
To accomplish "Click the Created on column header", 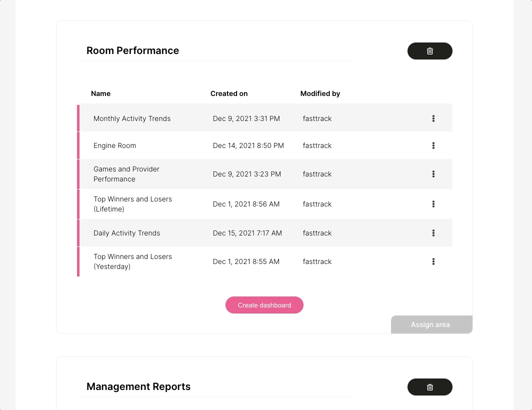I will [229, 93].
